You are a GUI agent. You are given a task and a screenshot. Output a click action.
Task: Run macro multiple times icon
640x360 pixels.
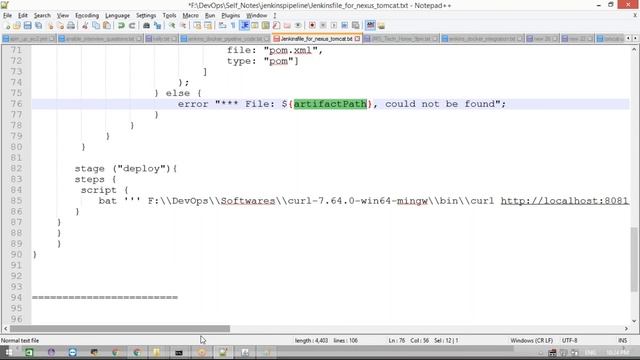tap(344, 26)
